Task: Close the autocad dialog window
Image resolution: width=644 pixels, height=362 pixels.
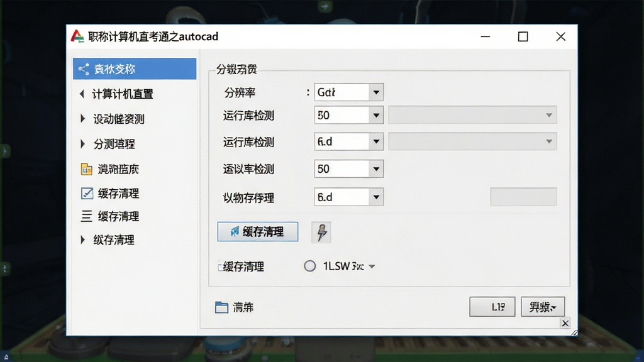Action: coord(560,36)
